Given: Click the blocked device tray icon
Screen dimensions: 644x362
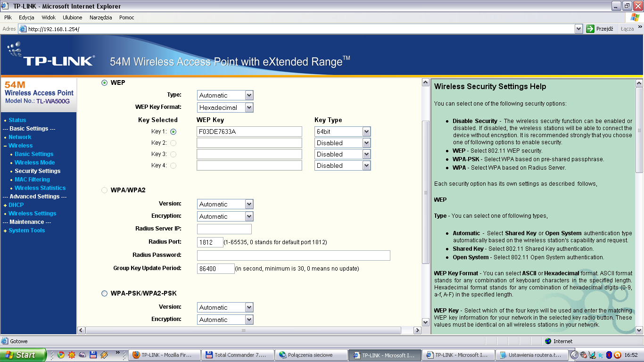Looking at the screenshot, I should pyautogui.click(x=583, y=355).
